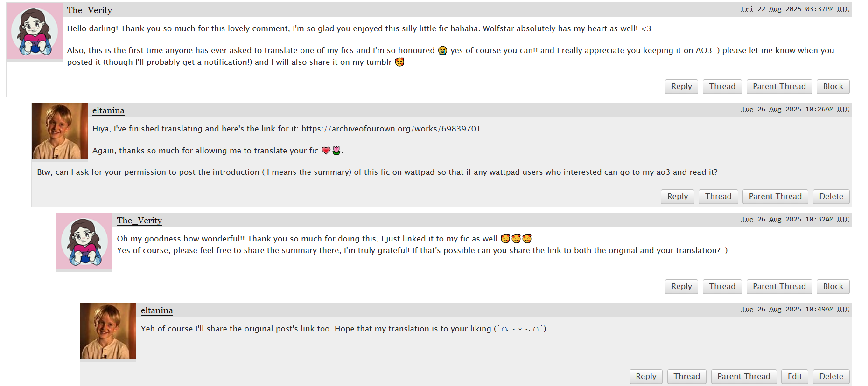Open The_Verity username on 10:32AM comment
The image size is (868, 386).
tap(139, 221)
